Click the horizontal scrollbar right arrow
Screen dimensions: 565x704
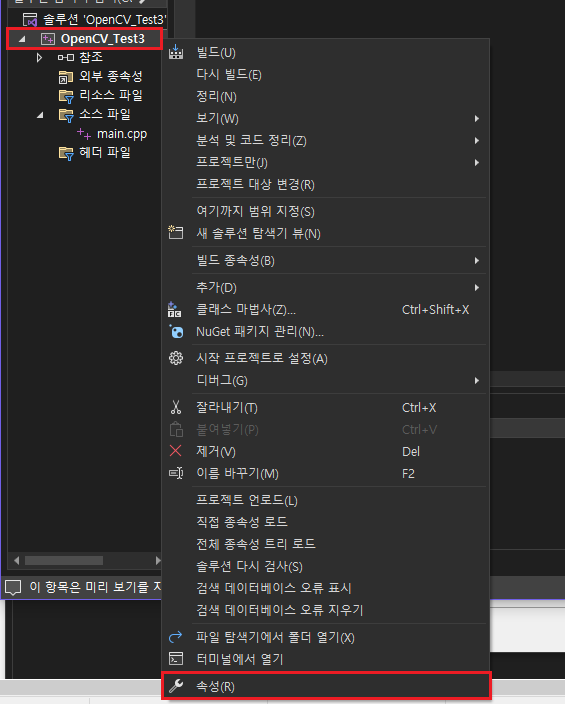point(157,560)
